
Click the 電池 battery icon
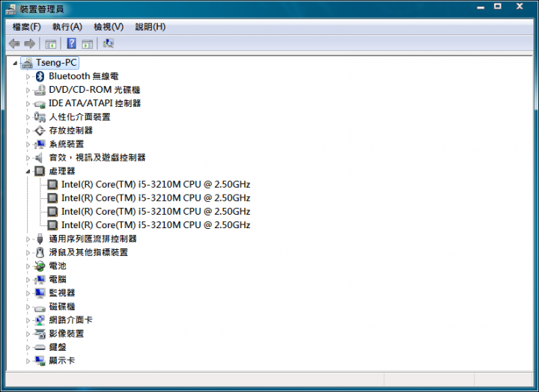[x=40, y=266]
